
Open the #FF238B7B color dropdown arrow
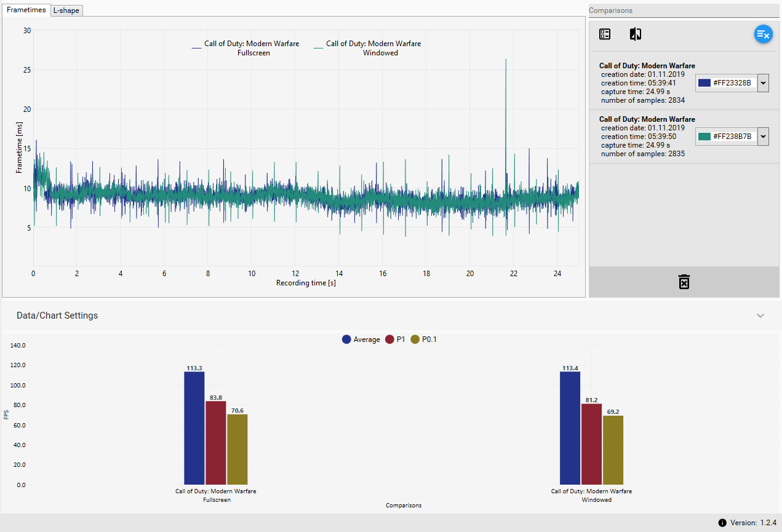(x=763, y=137)
